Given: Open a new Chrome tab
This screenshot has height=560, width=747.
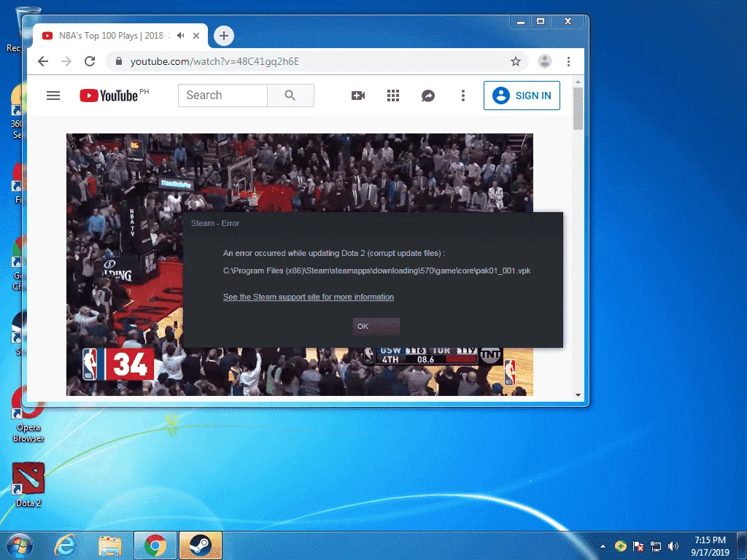Looking at the screenshot, I should 223,36.
